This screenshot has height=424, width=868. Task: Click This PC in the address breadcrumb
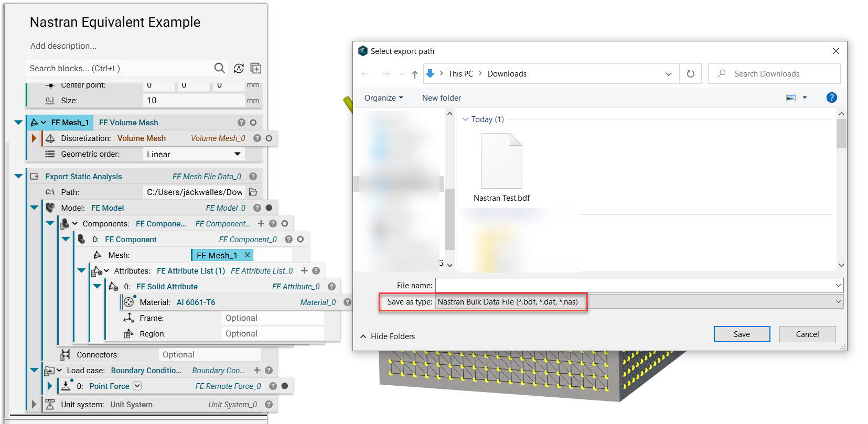tap(460, 74)
